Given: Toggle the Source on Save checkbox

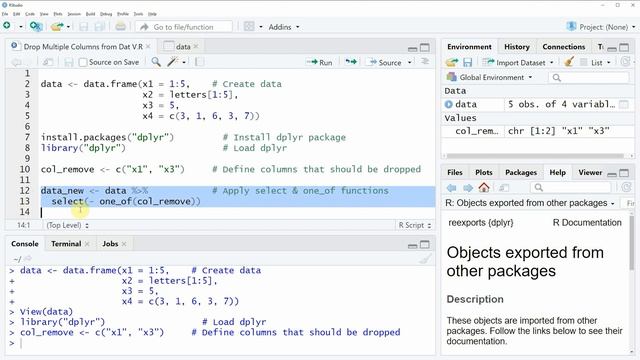Looking at the screenshot, I should click(x=83, y=62).
